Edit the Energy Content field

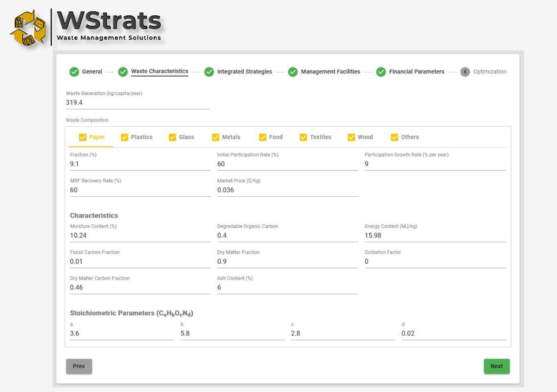(x=435, y=236)
